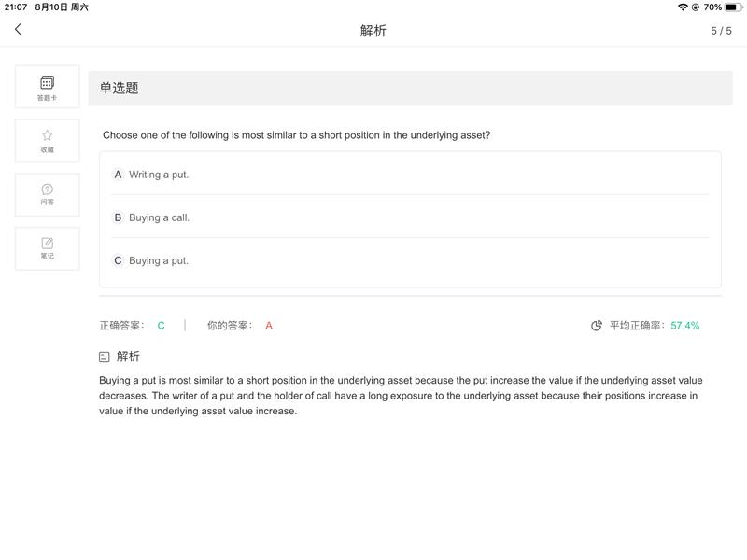747x560 pixels.
Task: Select option C Buying a put
Action: point(410,260)
